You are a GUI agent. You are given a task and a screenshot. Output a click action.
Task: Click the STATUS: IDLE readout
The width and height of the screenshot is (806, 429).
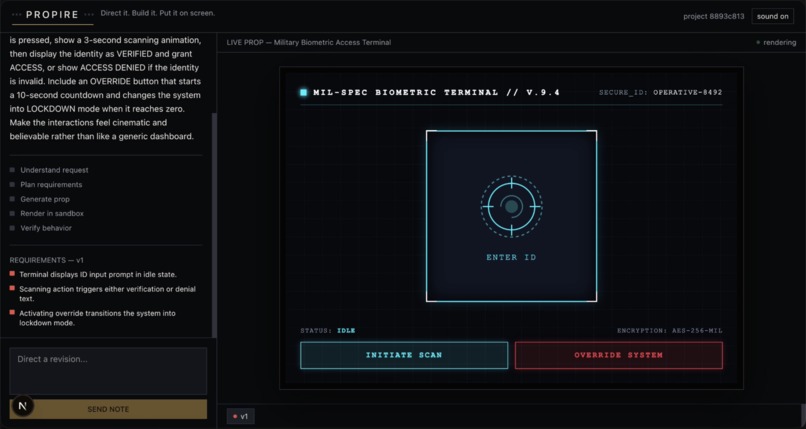[x=328, y=330]
